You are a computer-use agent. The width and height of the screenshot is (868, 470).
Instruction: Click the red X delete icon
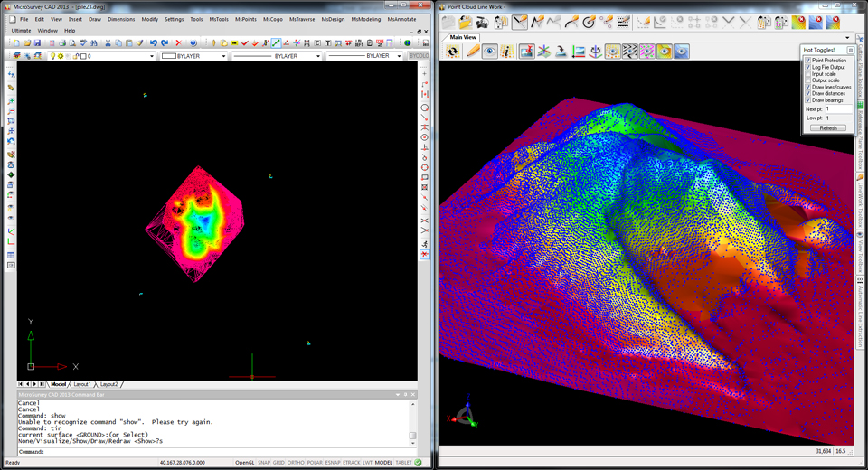click(177, 42)
